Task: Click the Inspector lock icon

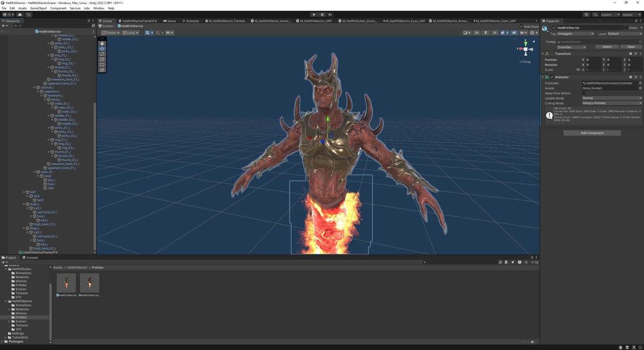Action: 635,21
